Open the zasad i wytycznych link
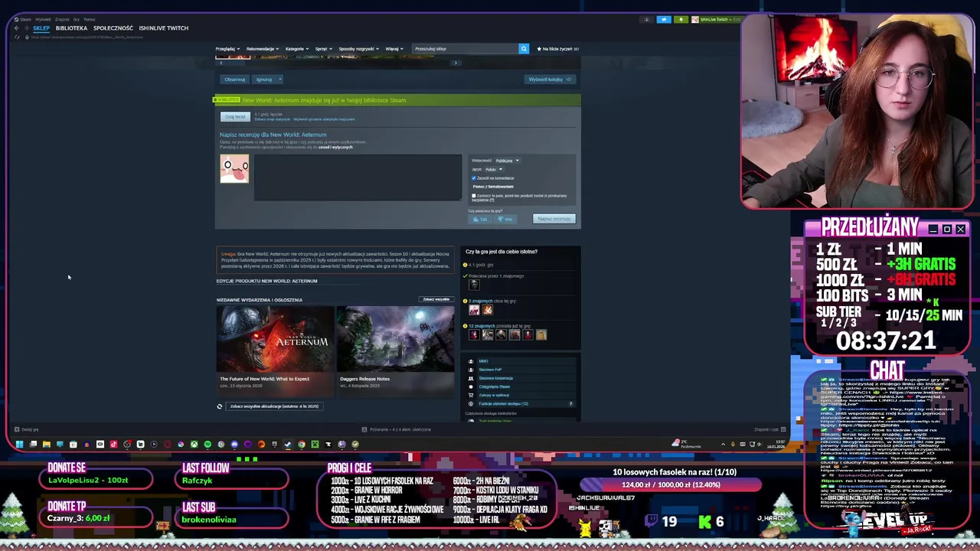980x551 pixels. pos(336,147)
